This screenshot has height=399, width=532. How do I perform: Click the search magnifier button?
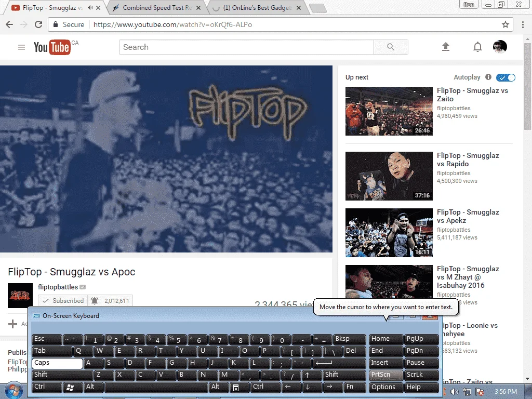[x=391, y=47]
